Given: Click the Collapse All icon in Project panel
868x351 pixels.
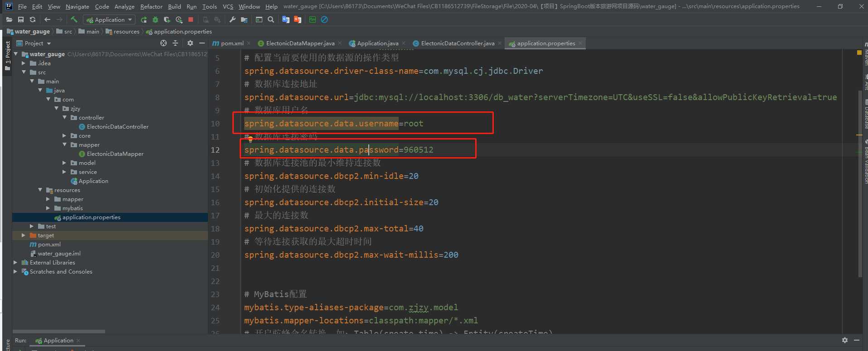Looking at the screenshot, I should (176, 43).
